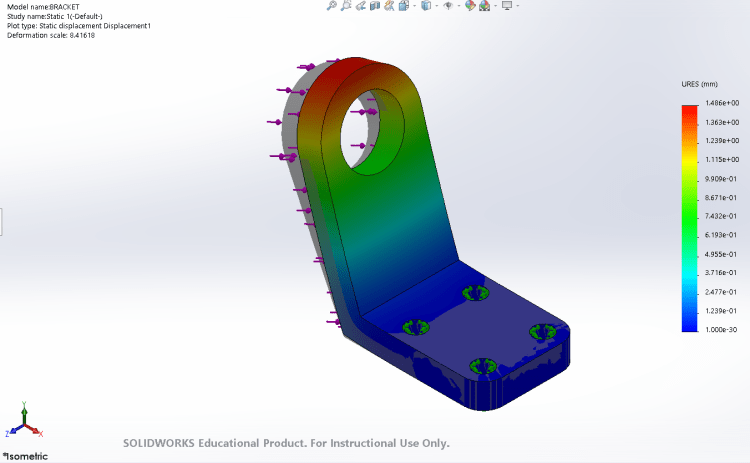The image size is (750, 463).
Task: Click the 1.486e+00 maximum legend value
Action: coord(720,103)
